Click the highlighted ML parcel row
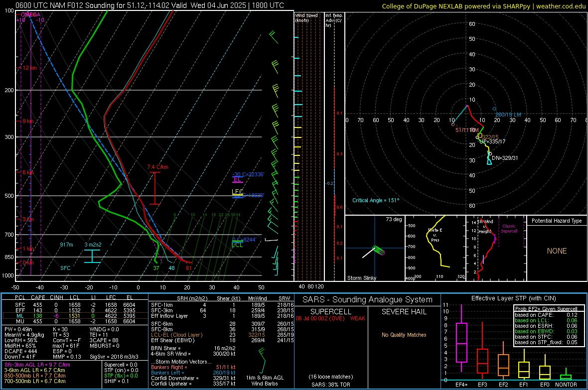The image size is (588, 390). [x=75, y=316]
